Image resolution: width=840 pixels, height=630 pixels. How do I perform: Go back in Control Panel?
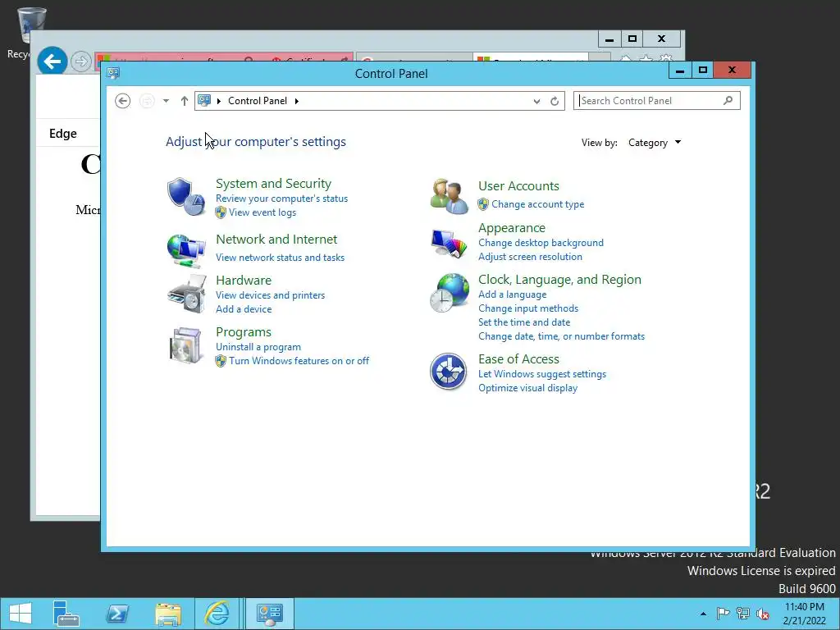coord(123,101)
